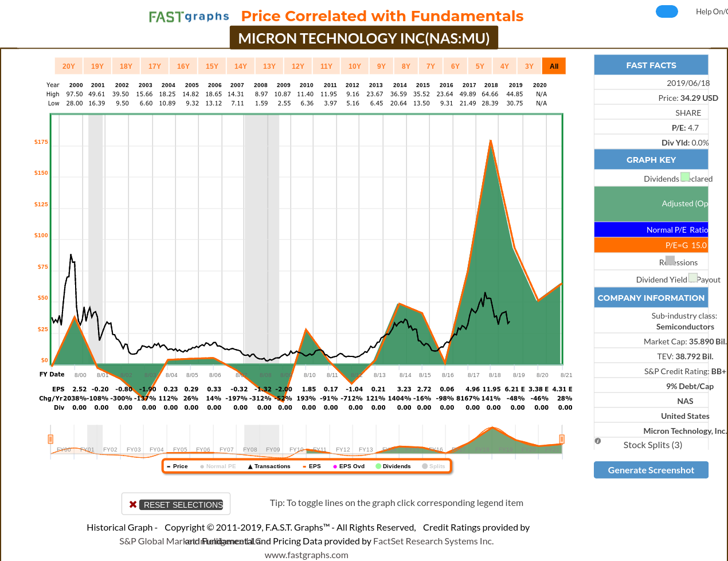Open Stock Splits (3) details
The height and width of the screenshot is (561, 728).
tap(653, 445)
